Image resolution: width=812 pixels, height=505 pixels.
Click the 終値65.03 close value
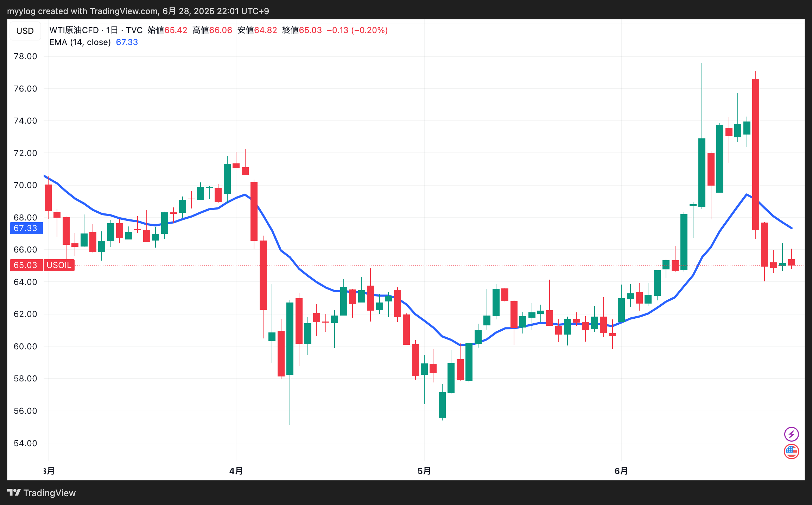coord(302,30)
